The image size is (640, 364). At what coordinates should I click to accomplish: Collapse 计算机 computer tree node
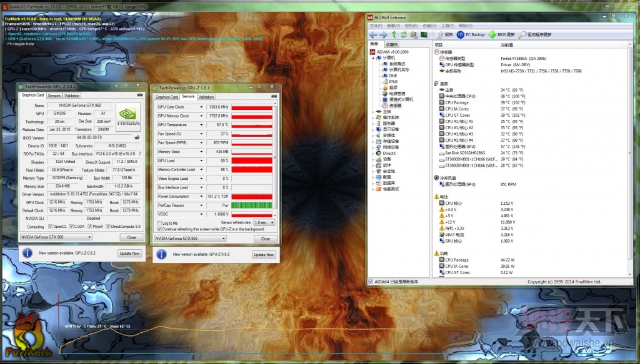tap(372, 58)
